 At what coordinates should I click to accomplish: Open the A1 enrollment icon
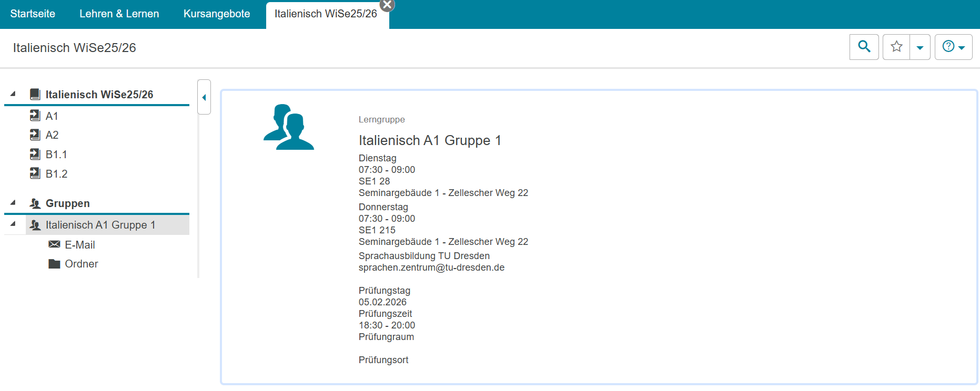35,116
